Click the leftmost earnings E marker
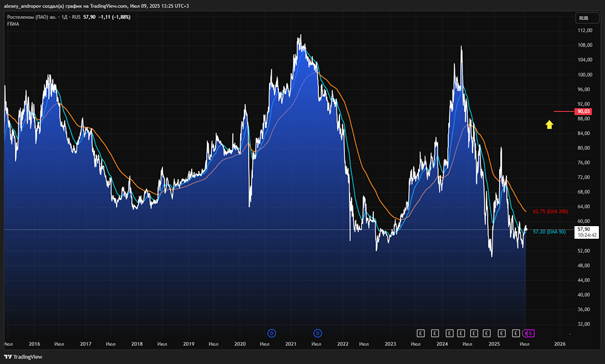This screenshot has width=605, height=364. click(x=420, y=333)
